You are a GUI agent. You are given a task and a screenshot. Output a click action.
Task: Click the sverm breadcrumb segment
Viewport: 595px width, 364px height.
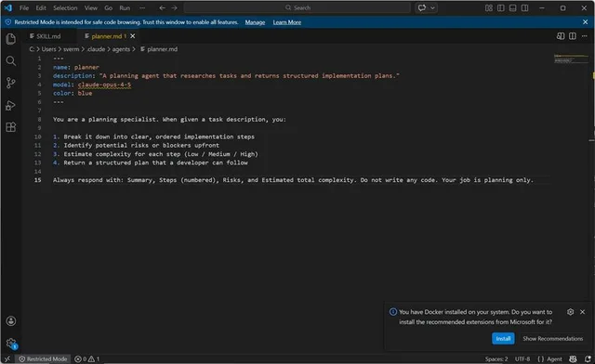pyautogui.click(x=71, y=49)
